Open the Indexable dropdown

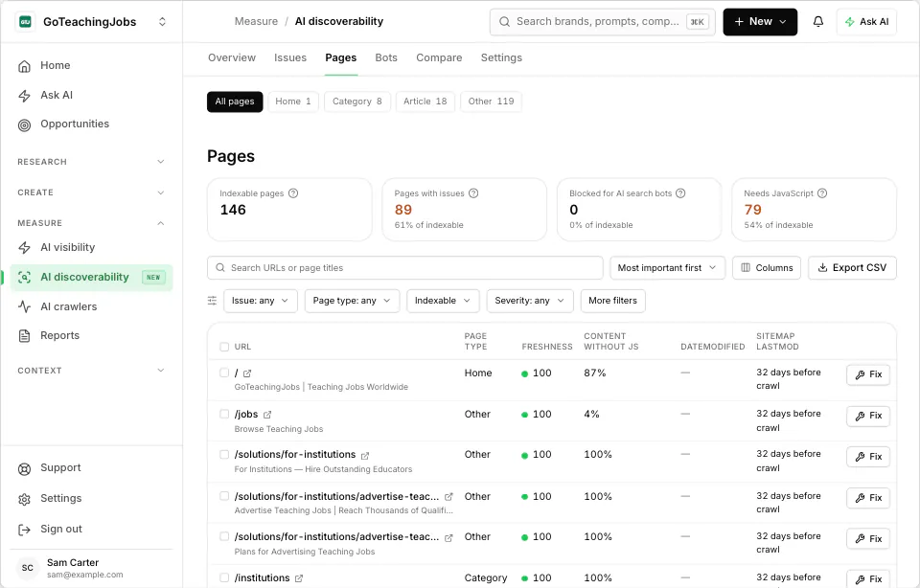pyautogui.click(x=443, y=301)
